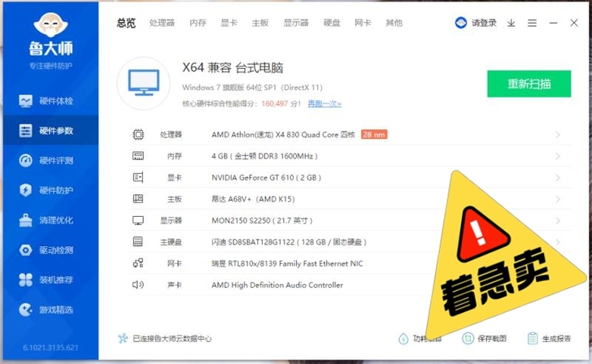Viewport: 592px width, 364px height.
Task: Click the power estimate droplet icon
Action: [403, 339]
